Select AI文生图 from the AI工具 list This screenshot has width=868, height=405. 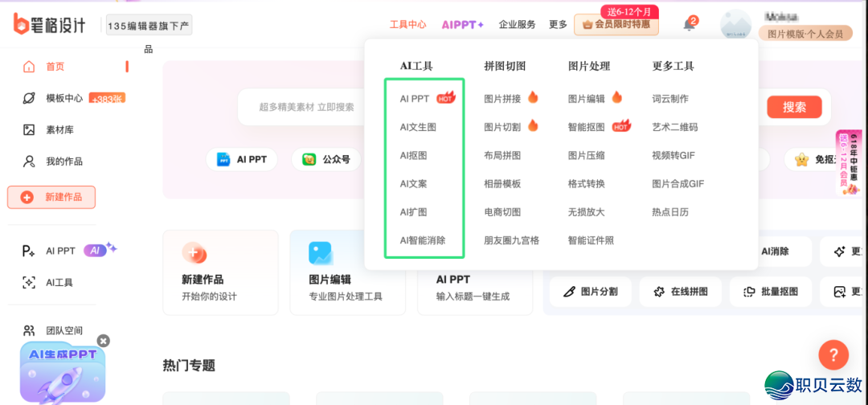pos(418,127)
